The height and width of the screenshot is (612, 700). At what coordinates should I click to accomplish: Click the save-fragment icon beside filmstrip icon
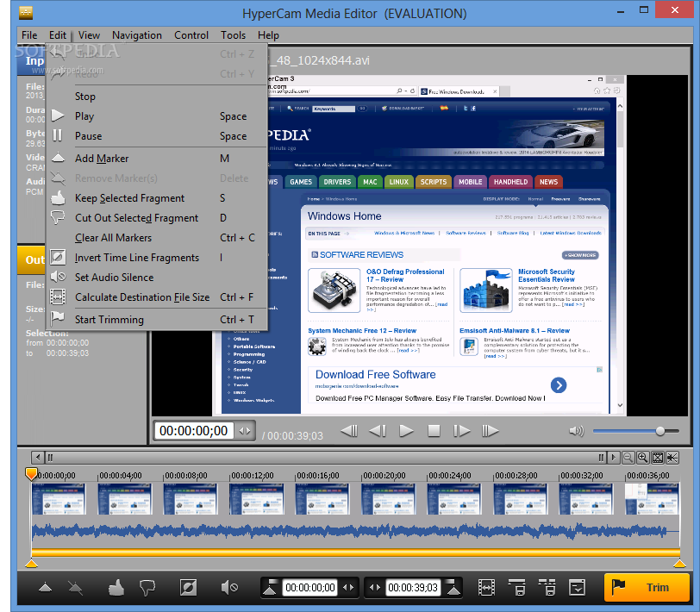pyautogui.click(x=517, y=588)
